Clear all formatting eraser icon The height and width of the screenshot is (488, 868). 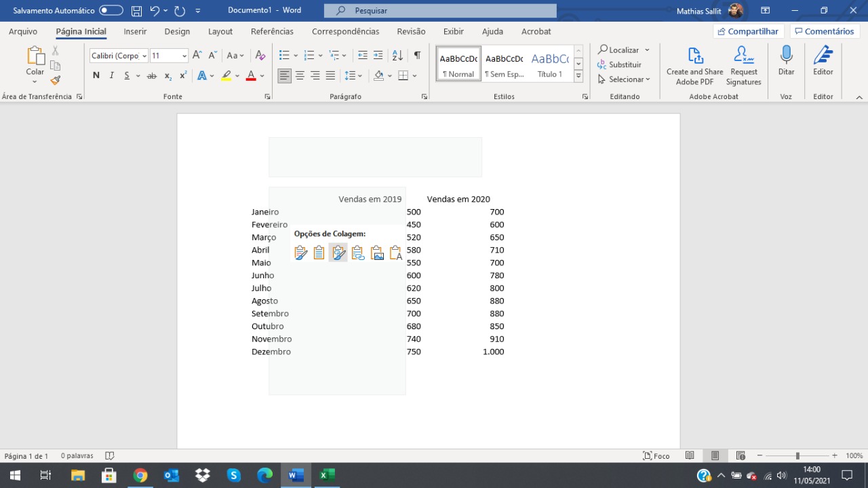(x=260, y=56)
